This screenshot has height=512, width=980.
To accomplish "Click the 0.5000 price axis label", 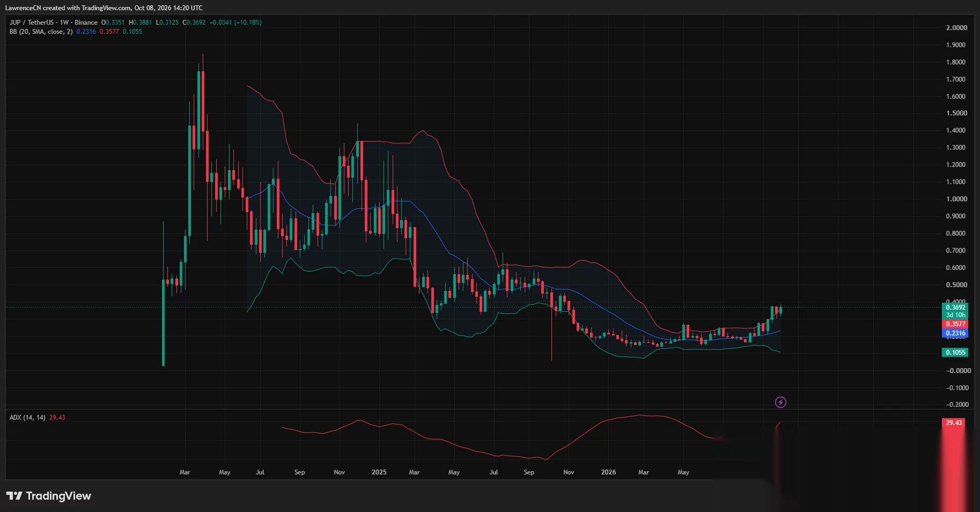I will 956,285.
